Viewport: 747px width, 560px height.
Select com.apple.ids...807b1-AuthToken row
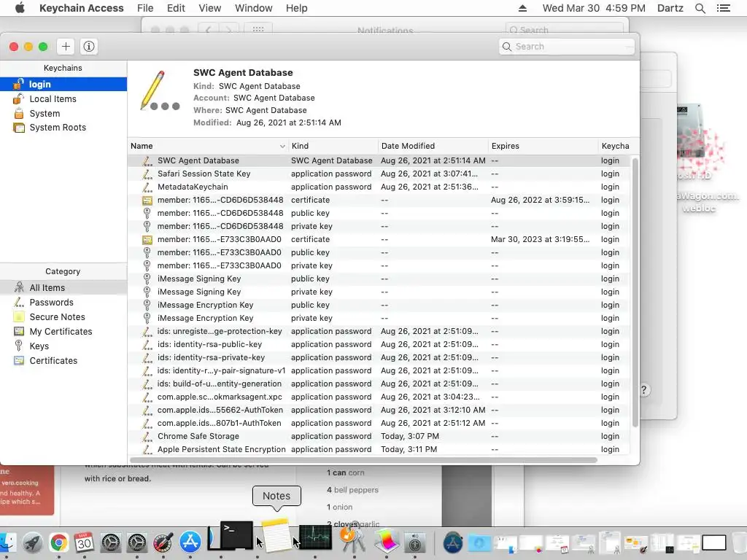pos(379,424)
